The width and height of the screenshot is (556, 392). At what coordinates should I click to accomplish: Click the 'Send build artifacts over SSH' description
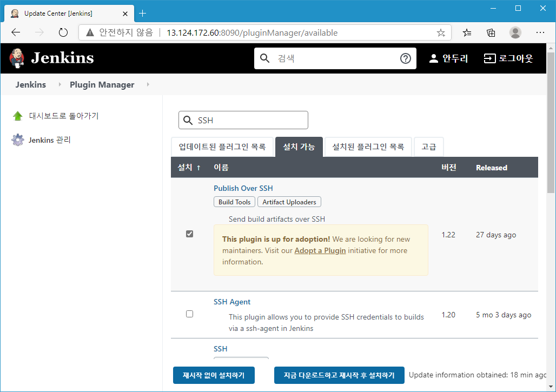277,219
